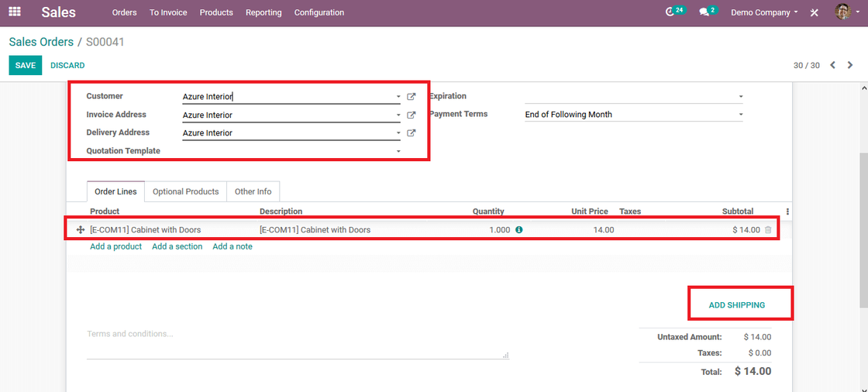The width and height of the screenshot is (868, 392).
Task: Click the Terms and conditions field
Action: tap(298, 342)
